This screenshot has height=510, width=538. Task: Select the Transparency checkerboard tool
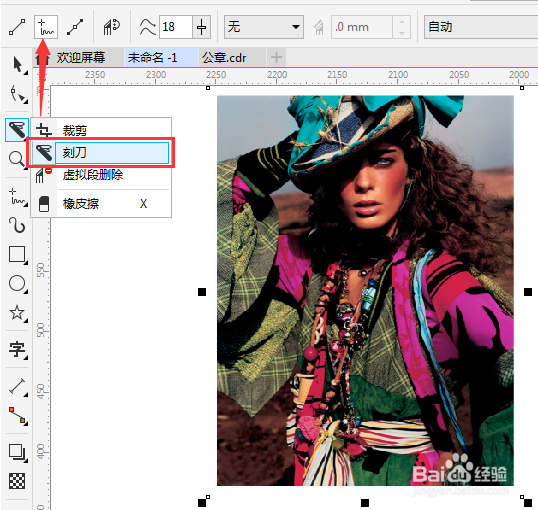tap(17, 481)
